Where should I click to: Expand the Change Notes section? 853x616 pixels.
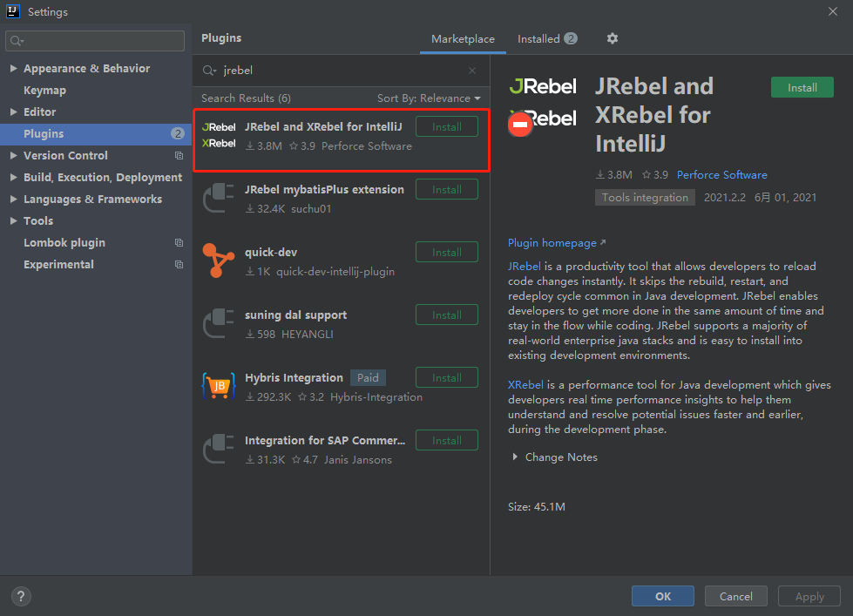[x=515, y=457]
